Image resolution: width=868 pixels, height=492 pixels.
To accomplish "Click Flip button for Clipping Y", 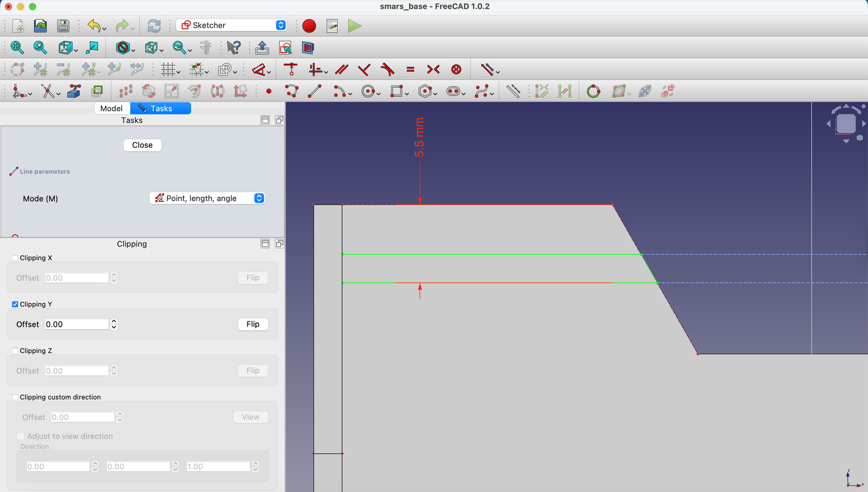I will [253, 324].
